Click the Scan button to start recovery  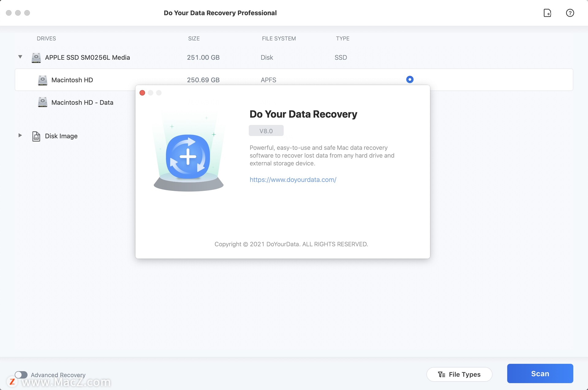(540, 373)
